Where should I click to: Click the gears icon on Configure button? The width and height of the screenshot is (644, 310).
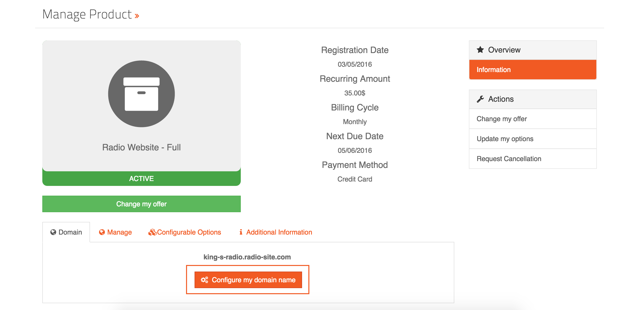point(205,280)
